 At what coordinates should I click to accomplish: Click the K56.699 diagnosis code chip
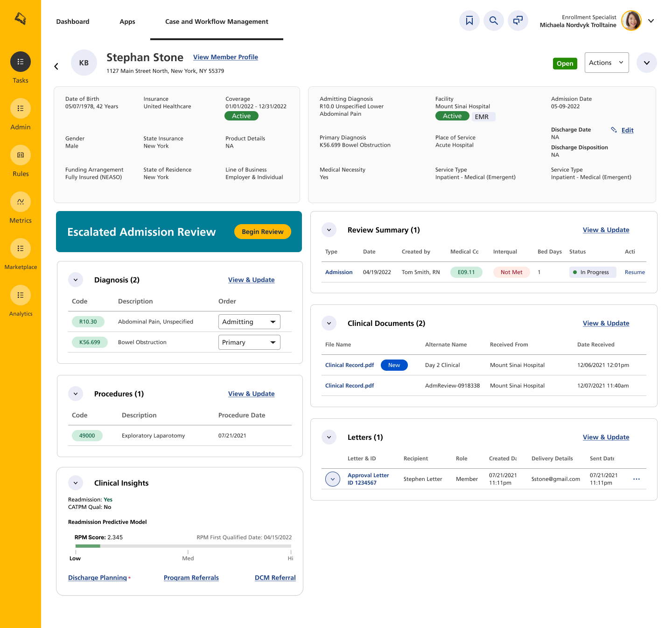point(90,342)
